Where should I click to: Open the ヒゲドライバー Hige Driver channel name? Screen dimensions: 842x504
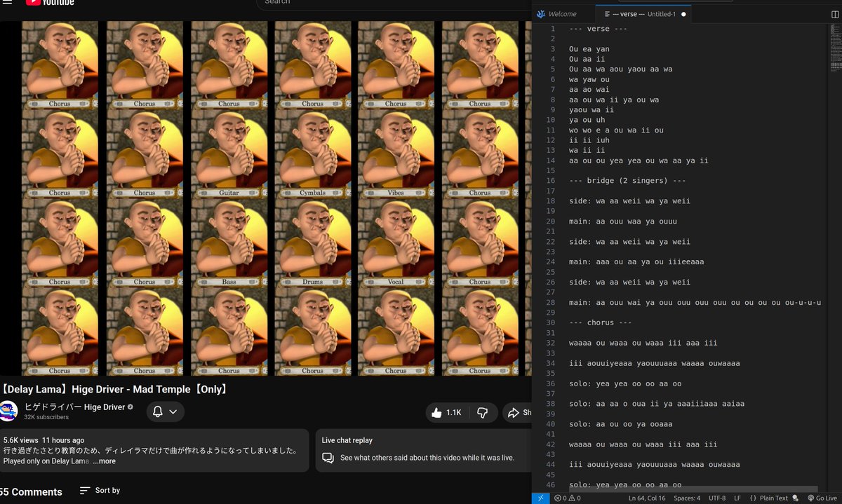coord(74,407)
